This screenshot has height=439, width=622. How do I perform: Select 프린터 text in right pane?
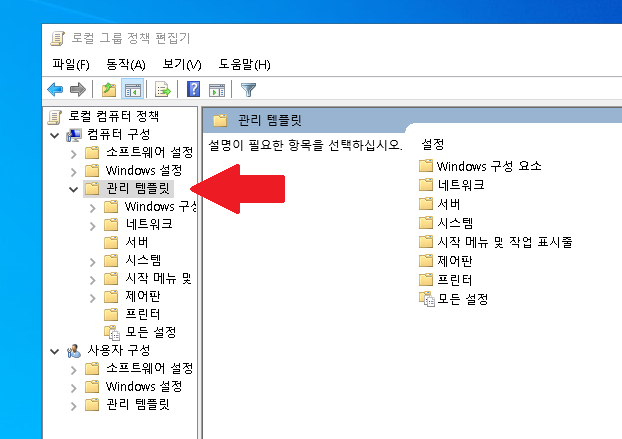coord(455,280)
